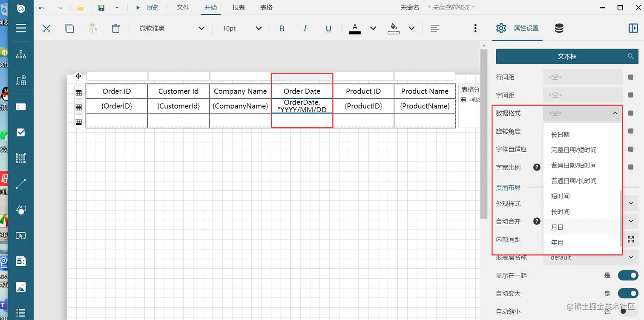Click the table move handle icon

click(78, 76)
